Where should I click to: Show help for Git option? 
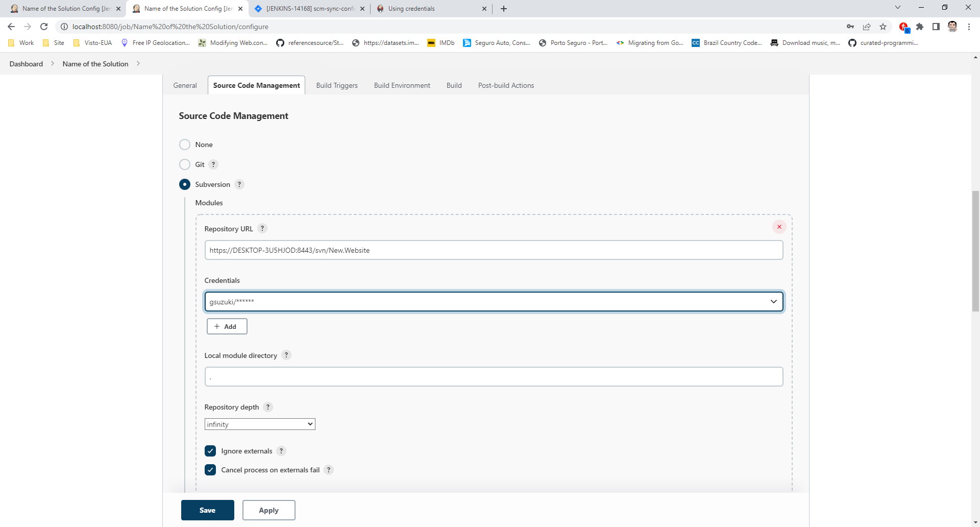[x=214, y=164]
